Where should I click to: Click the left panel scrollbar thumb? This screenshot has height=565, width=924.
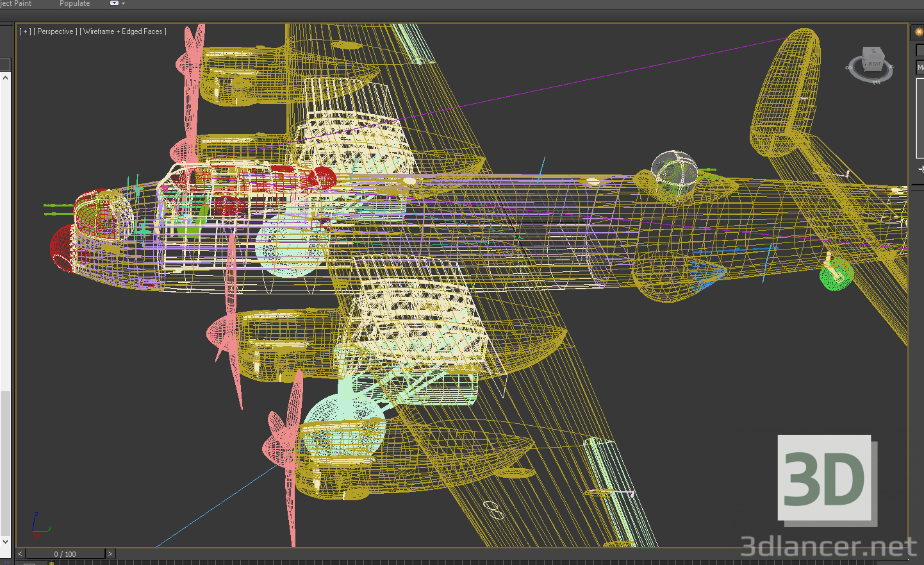point(5,462)
